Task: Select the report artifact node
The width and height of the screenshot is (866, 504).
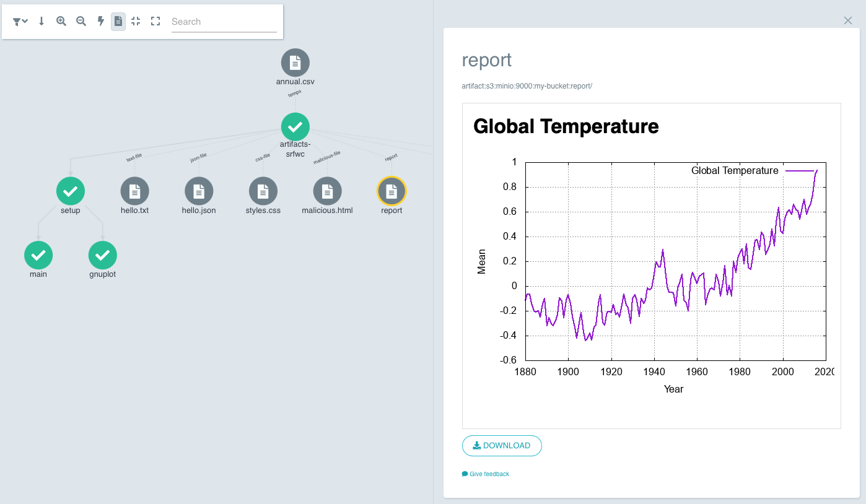Action: [x=391, y=191]
